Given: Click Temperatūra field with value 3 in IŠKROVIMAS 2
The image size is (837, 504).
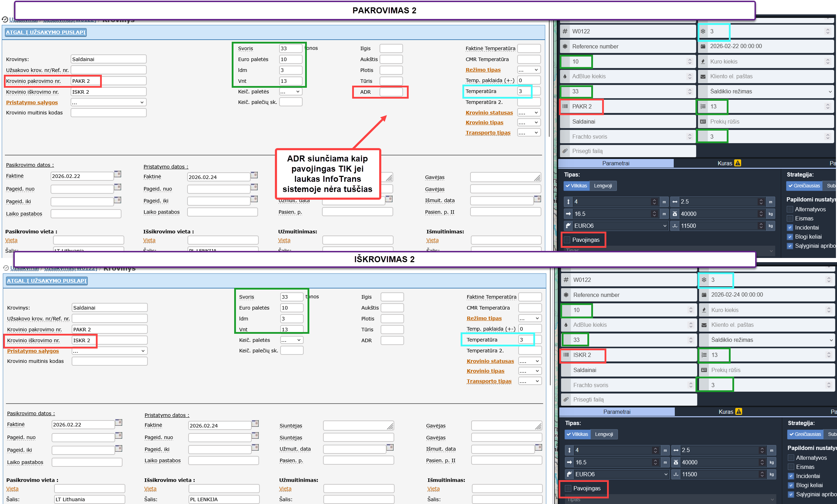Looking at the screenshot, I should [x=530, y=340].
